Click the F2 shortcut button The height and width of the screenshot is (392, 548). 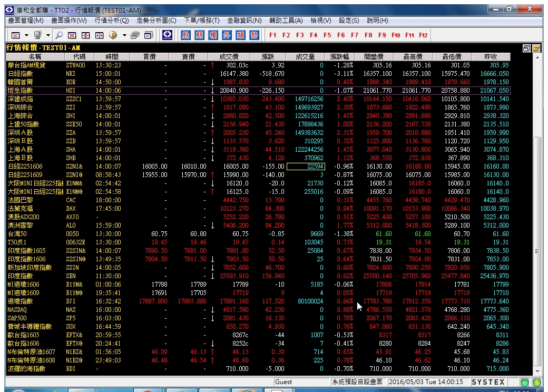click(286, 35)
